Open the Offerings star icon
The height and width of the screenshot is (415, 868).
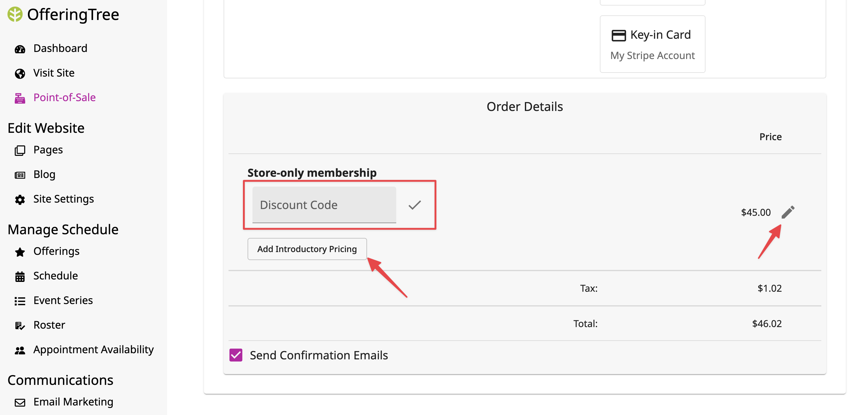pos(20,252)
